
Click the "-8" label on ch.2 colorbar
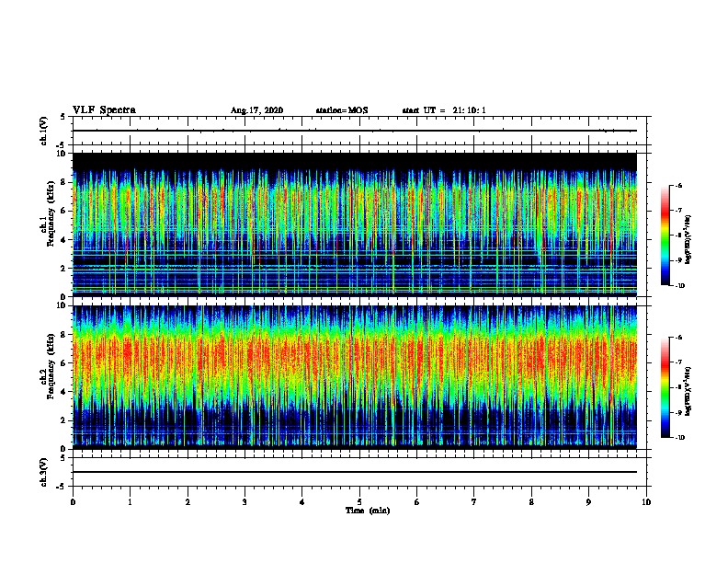pyautogui.click(x=678, y=387)
